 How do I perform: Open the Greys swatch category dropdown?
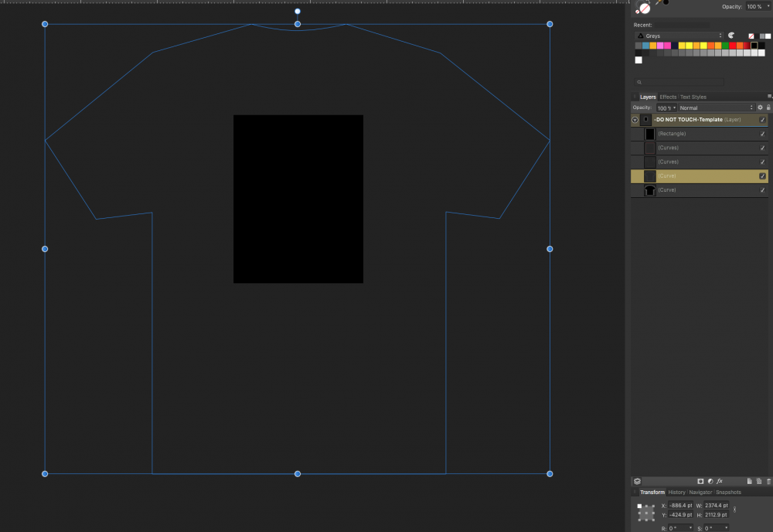tap(720, 35)
